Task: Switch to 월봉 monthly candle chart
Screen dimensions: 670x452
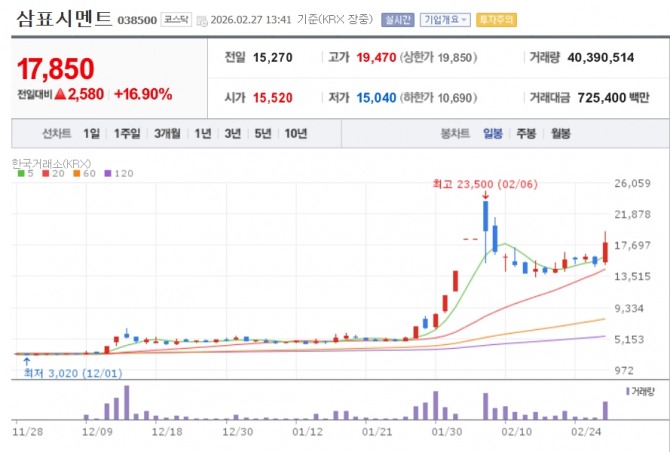Action: [560, 134]
